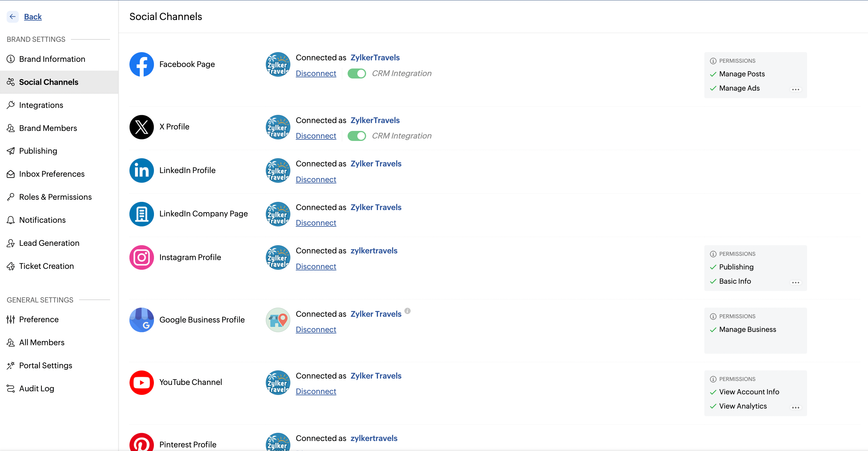Screen dimensions: 868x451
Task: Click Zylker Travels avatar for LinkedIn Profile
Action: point(278,171)
